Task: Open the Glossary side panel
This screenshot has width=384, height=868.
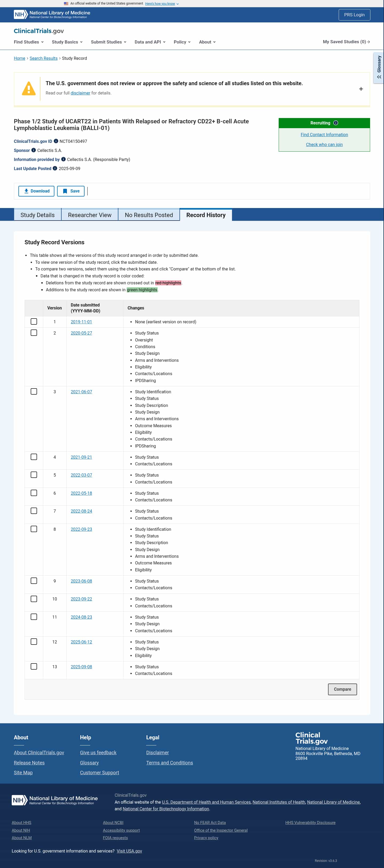Action: [379, 68]
